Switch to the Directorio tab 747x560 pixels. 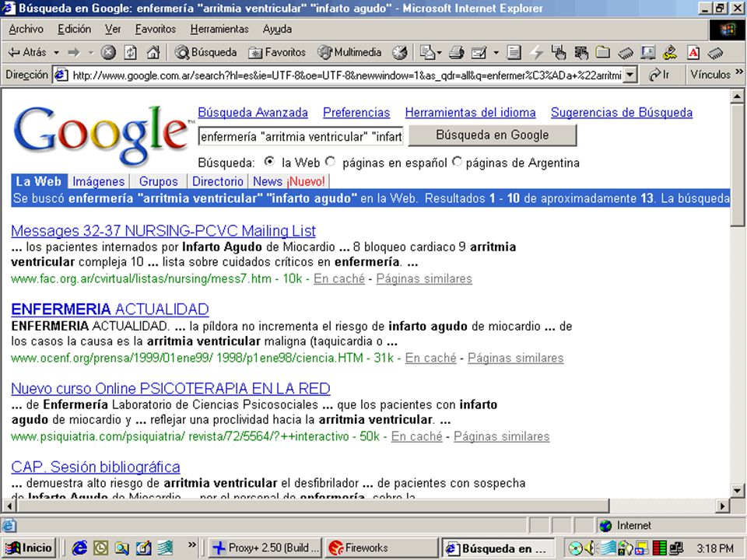(218, 181)
